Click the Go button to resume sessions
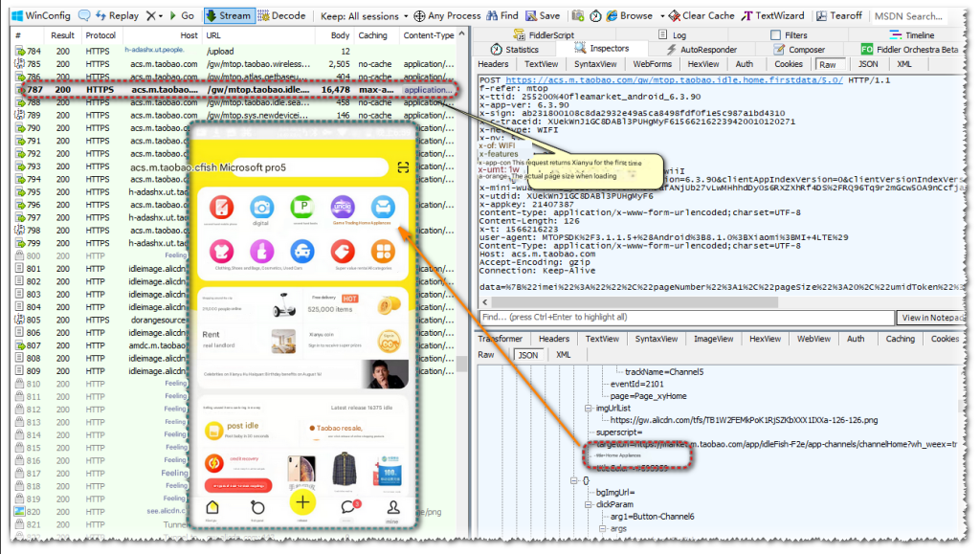The height and width of the screenshot is (554, 980). tap(182, 15)
